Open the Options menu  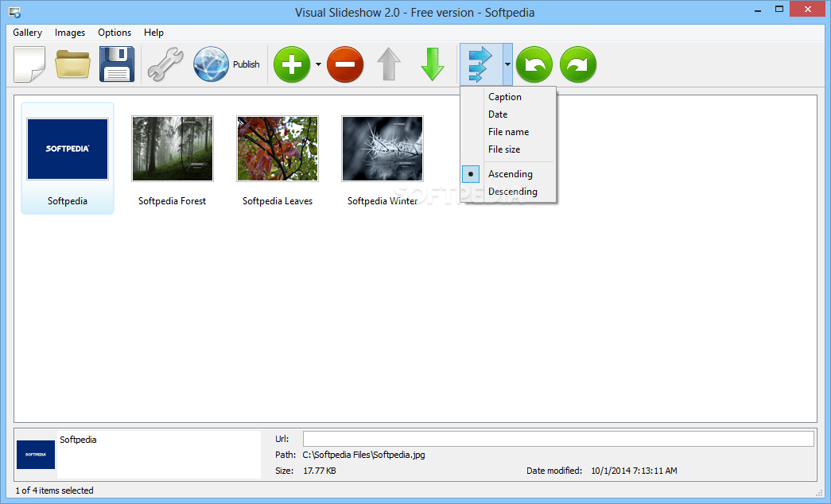(x=115, y=33)
